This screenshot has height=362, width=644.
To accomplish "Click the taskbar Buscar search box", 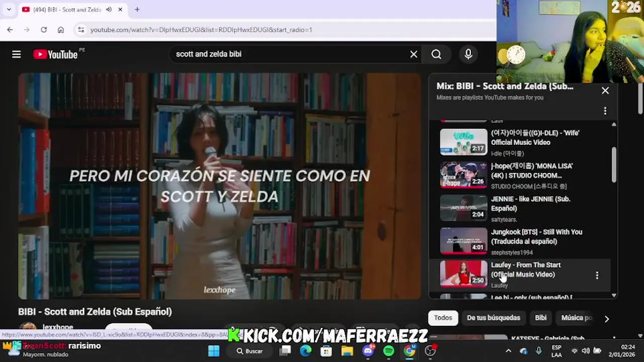I will (250, 351).
